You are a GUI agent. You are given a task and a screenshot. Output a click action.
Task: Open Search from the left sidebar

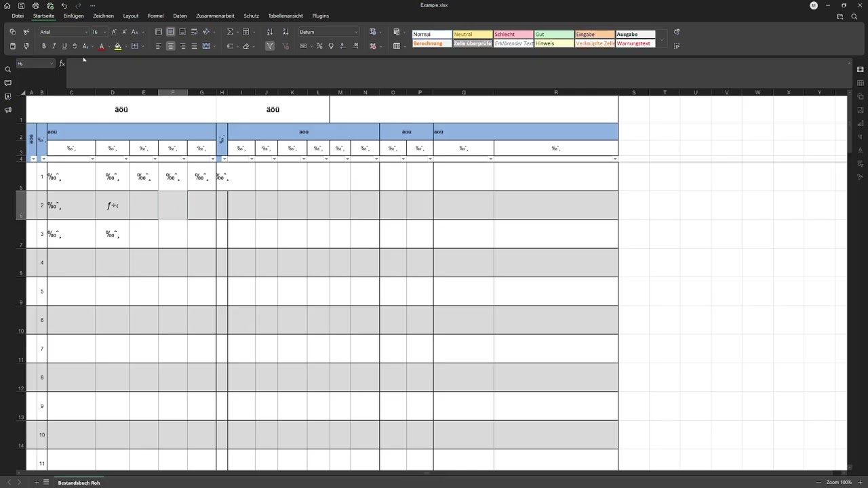8,69
